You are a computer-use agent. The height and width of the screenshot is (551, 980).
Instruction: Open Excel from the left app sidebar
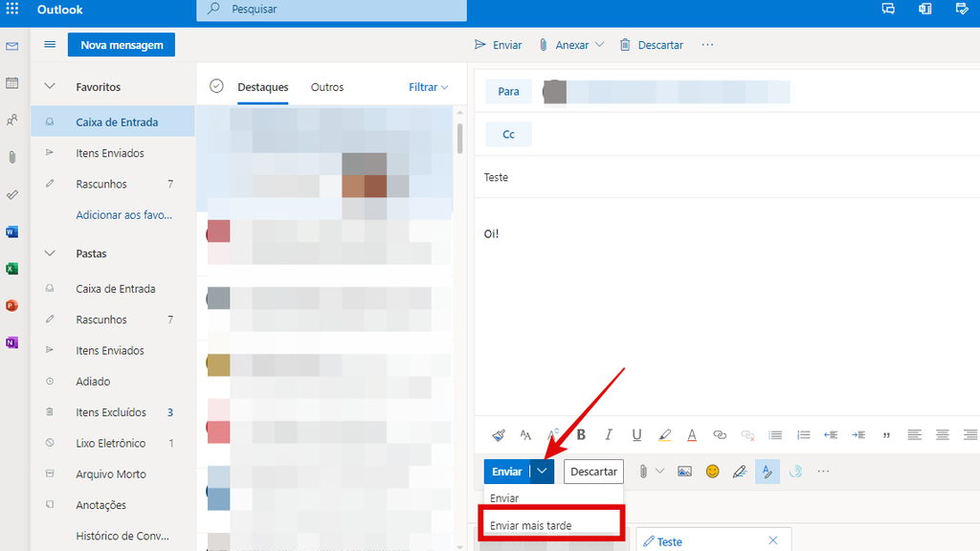click(x=11, y=269)
